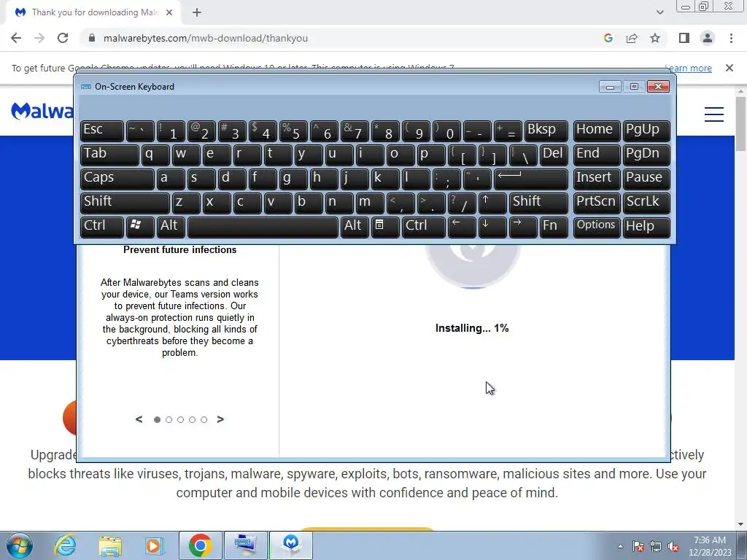Image resolution: width=747 pixels, height=560 pixels.
Task: Dismiss the Chrome update notification bar
Action: (729, 68)
